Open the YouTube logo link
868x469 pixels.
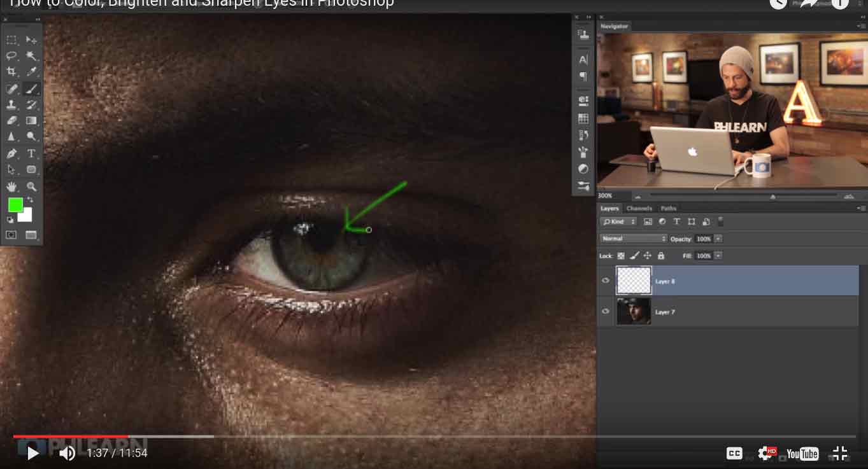802,453
